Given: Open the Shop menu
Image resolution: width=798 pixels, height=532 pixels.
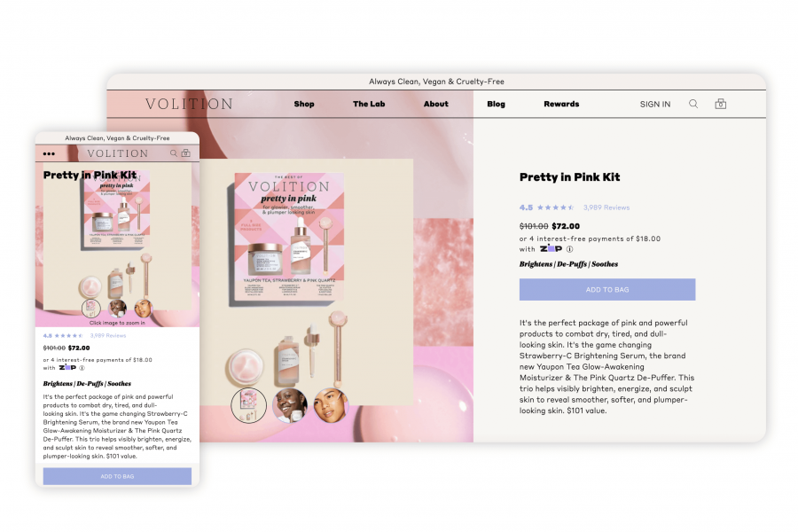Looking at the screenshot, I should 304,104.
